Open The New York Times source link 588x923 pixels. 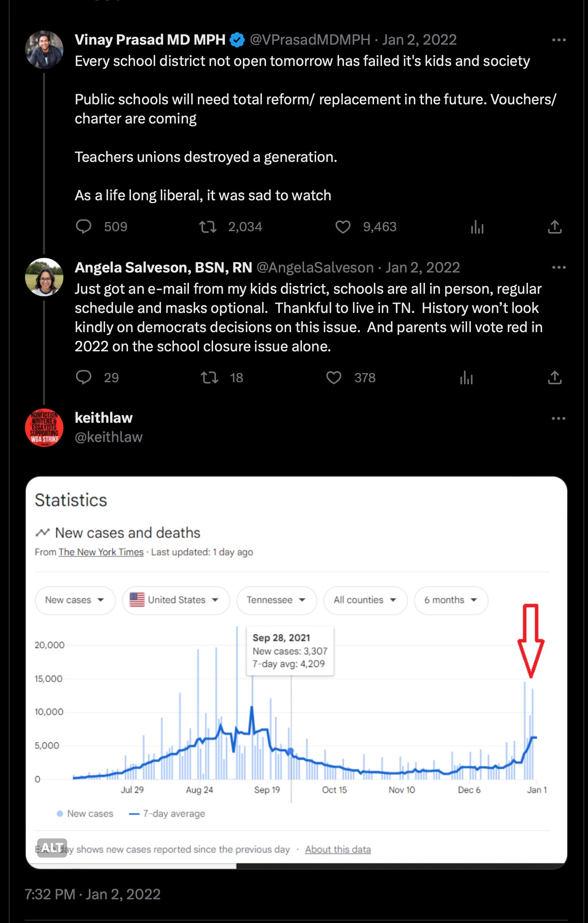(x=101, y=552)
